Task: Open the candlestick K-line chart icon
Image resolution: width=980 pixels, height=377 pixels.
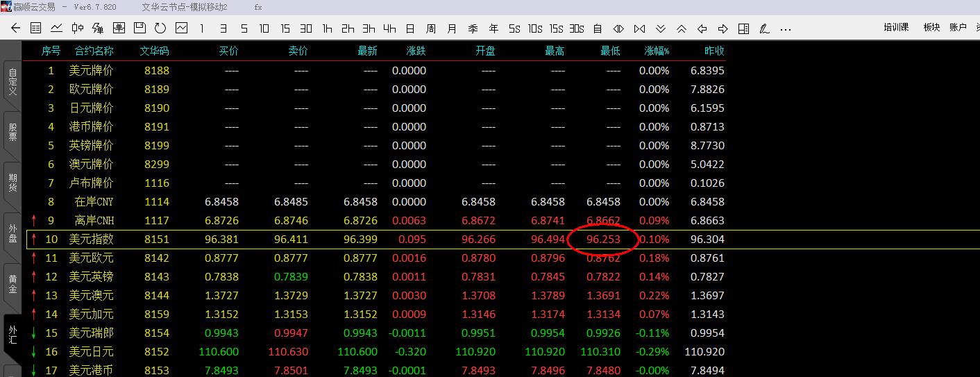Action: [78, 28]
